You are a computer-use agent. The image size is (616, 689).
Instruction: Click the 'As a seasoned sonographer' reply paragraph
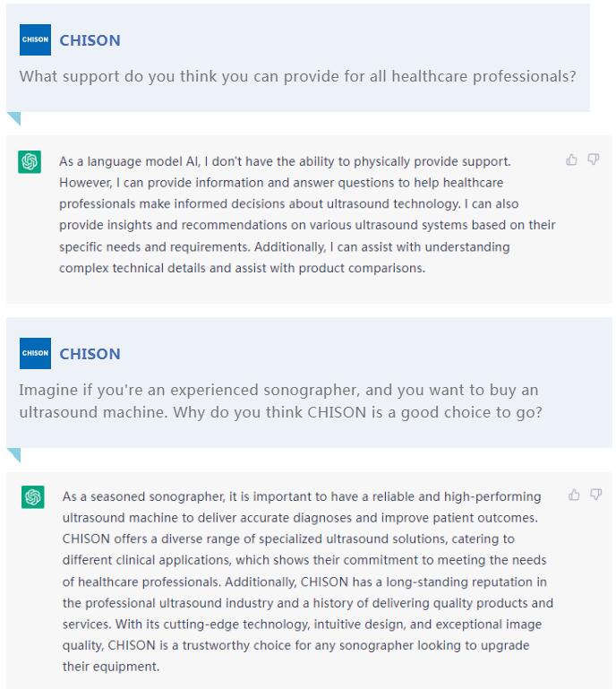point(308,581)
